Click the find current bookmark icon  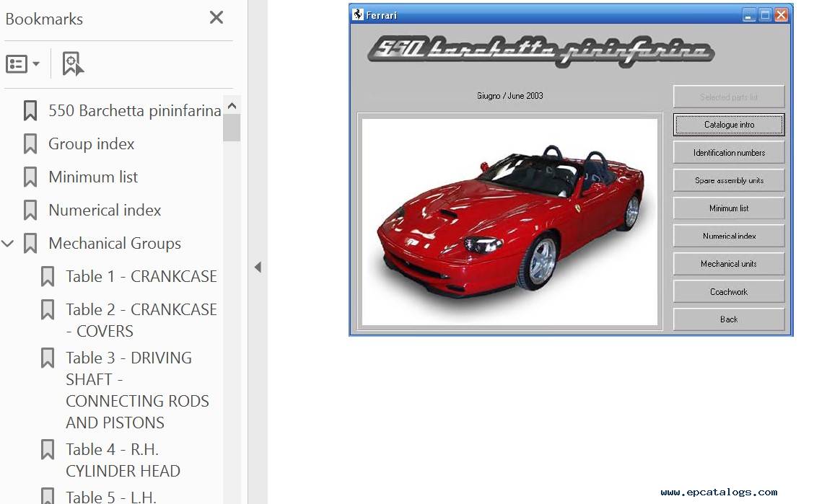coord(73,63)
